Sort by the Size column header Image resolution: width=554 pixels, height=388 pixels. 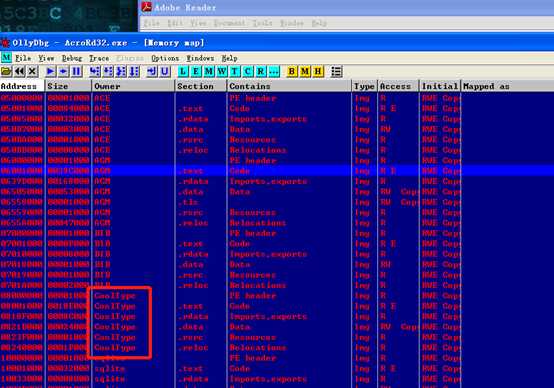click(68, 86)
